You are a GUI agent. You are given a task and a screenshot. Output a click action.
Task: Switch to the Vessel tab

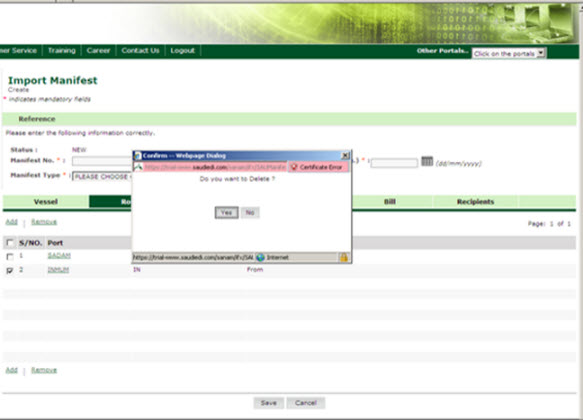pyautogui.click(x=46, y=201)
